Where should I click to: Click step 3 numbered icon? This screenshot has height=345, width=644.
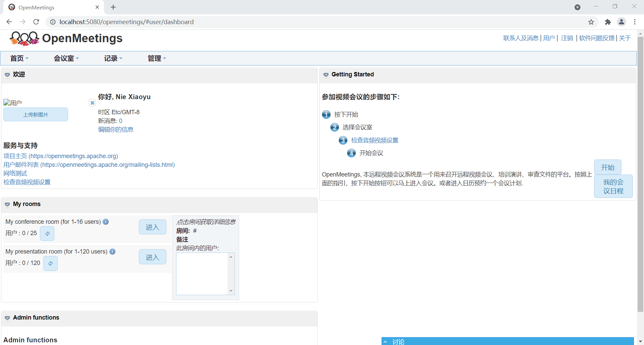343,140
